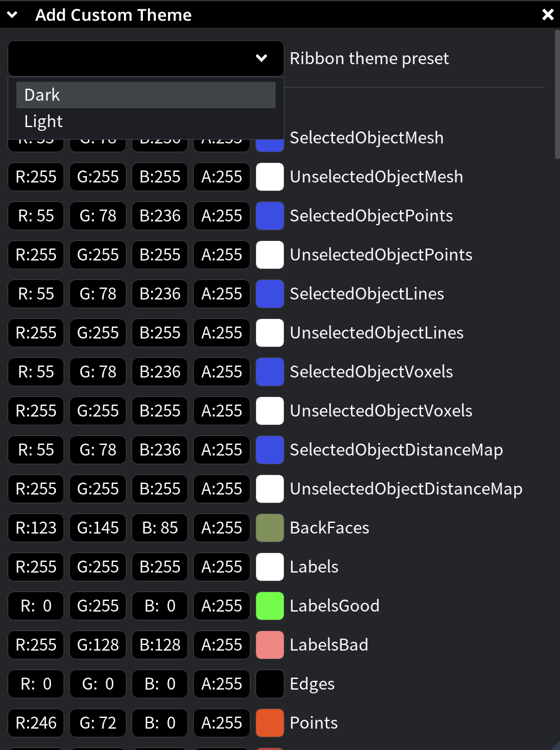
Task: Close the Add Custom Theme dialog
Action: (547, 14)
